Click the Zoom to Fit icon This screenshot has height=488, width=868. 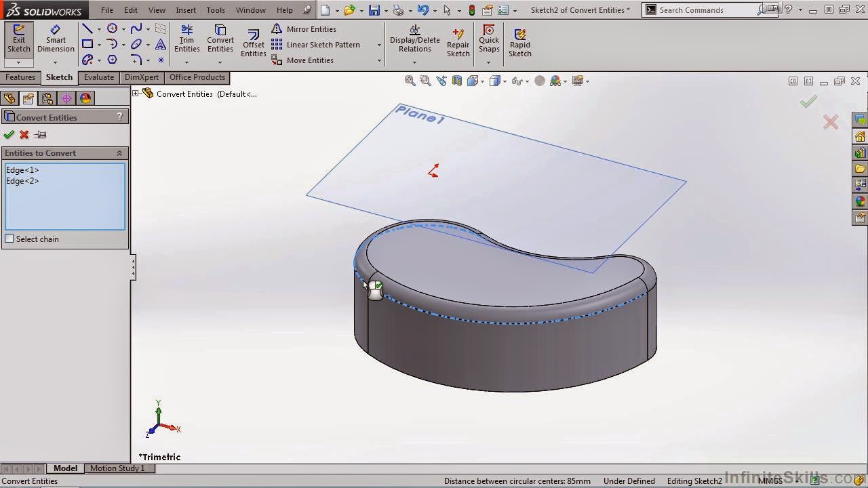tap(410, 81)
